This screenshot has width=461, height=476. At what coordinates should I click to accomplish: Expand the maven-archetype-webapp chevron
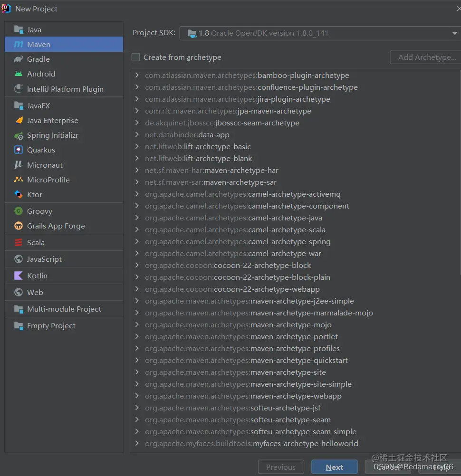(137, 396)
